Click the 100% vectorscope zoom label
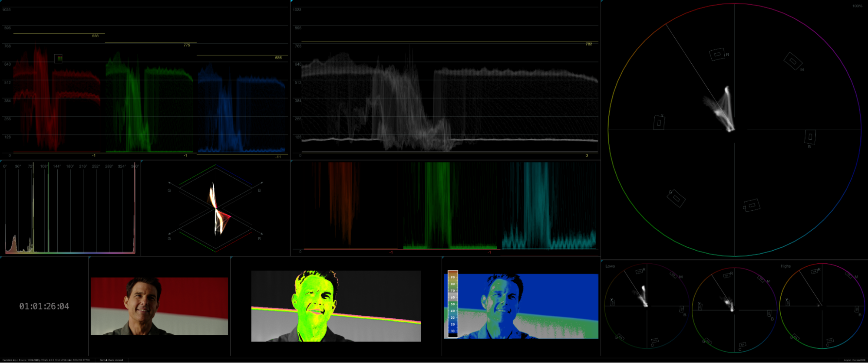 857,6
